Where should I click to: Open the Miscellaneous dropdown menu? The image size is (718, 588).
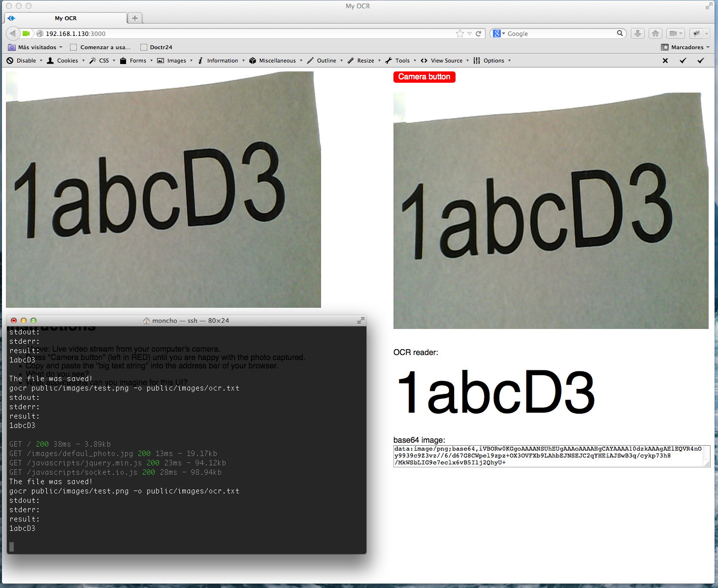[276, 61]
